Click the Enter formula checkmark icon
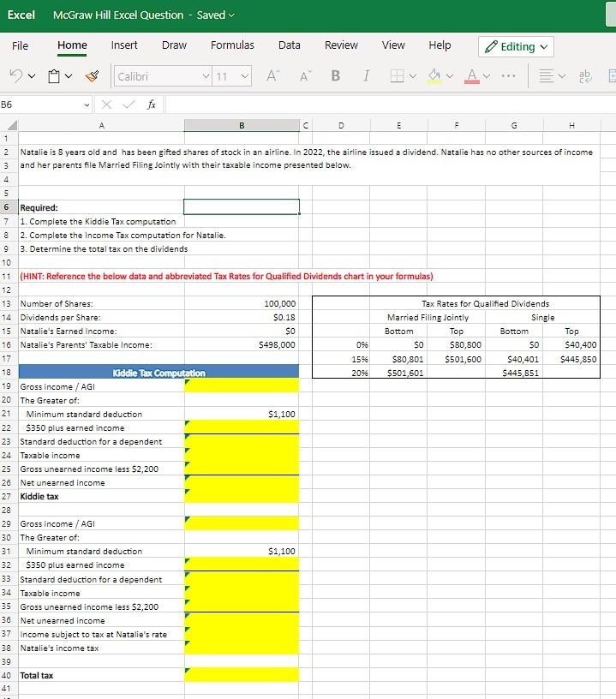This screenshot has width=616, height=699. [129, 105]
